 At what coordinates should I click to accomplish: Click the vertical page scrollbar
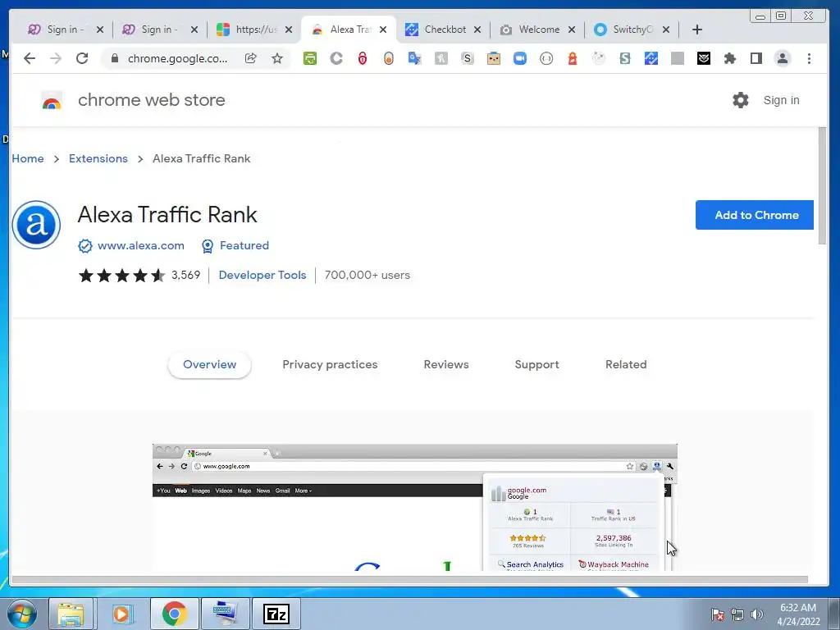[x=822, y=186]
